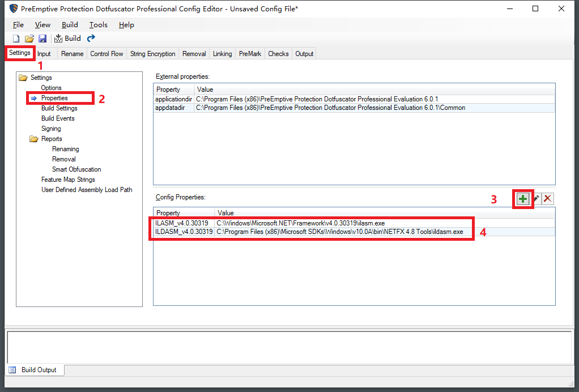This screenshot has width=579, height=392.
Task: Open the View menu
Action: (42, 25)
